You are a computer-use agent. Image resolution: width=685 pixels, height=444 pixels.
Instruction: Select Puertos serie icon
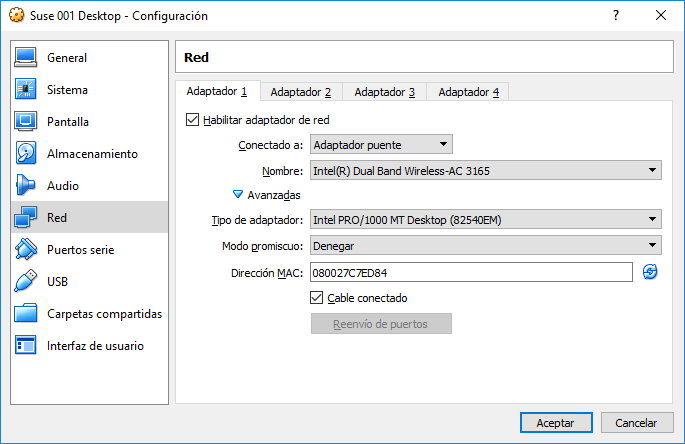coord(27,250)
